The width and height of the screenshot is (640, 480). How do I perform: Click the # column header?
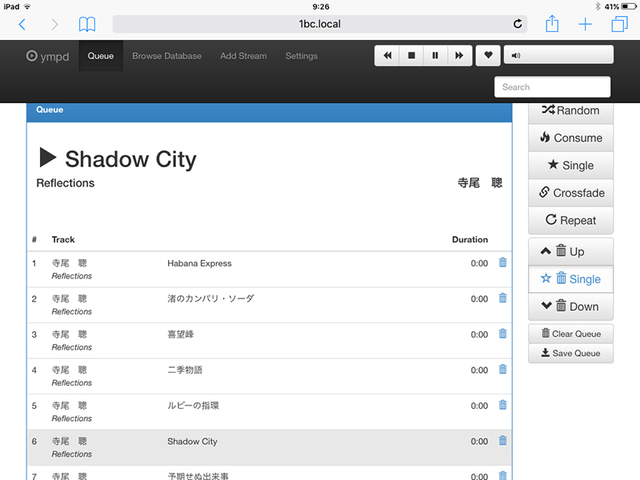point(34,240)
